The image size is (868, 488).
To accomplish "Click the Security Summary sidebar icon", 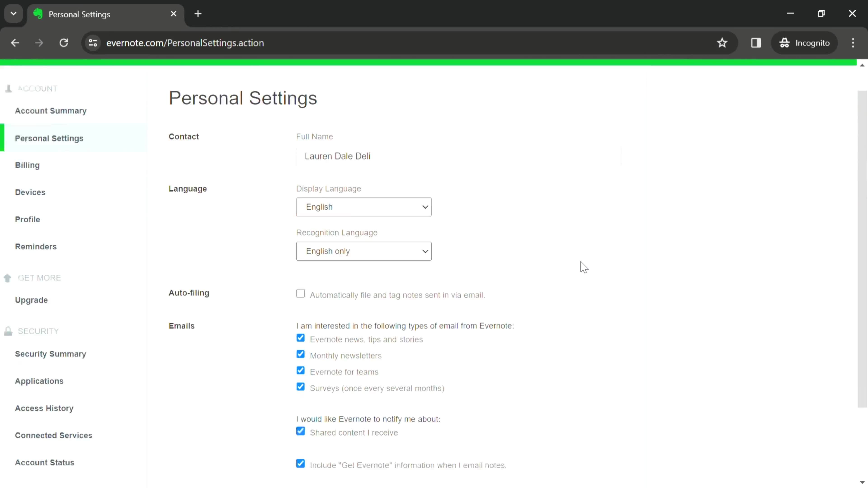I will (x=51, y=353).
